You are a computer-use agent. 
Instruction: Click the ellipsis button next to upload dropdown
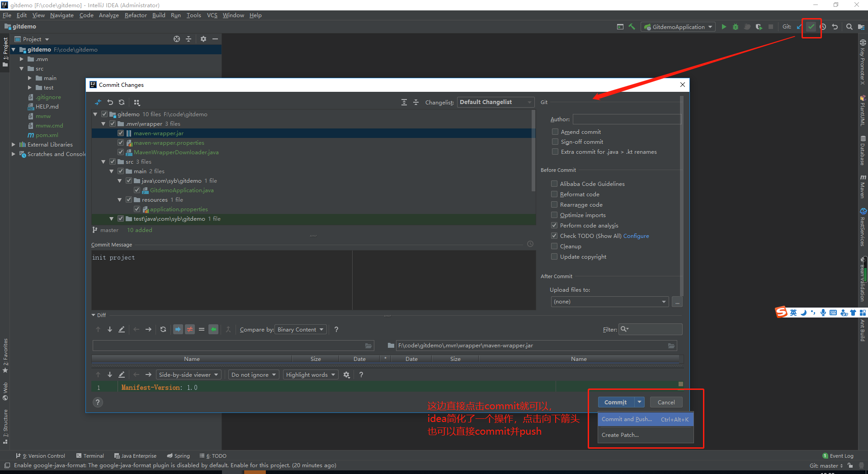(x=677, y=302)
